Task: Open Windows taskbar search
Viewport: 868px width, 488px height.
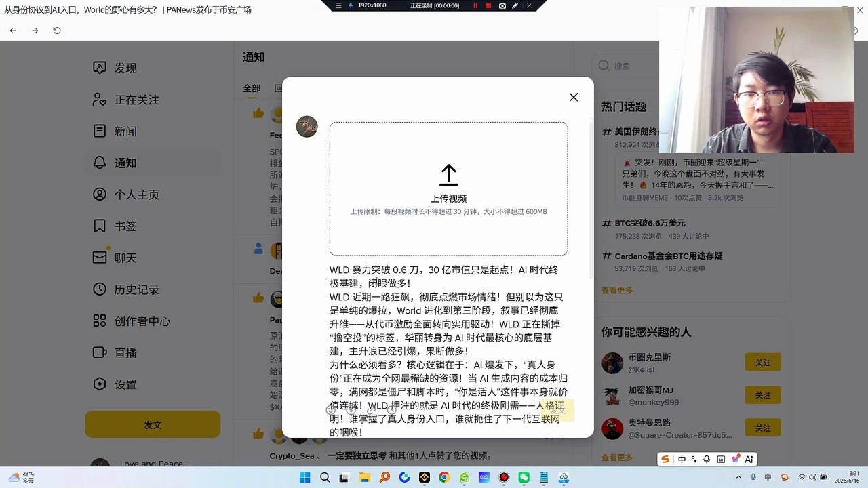Action: [325, 477]
